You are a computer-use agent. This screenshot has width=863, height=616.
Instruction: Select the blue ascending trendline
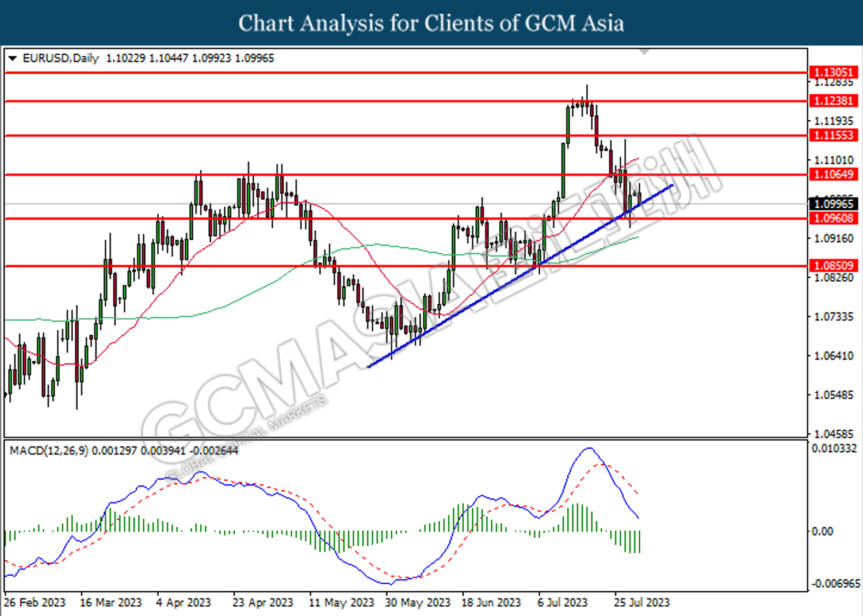pos(520,276)
